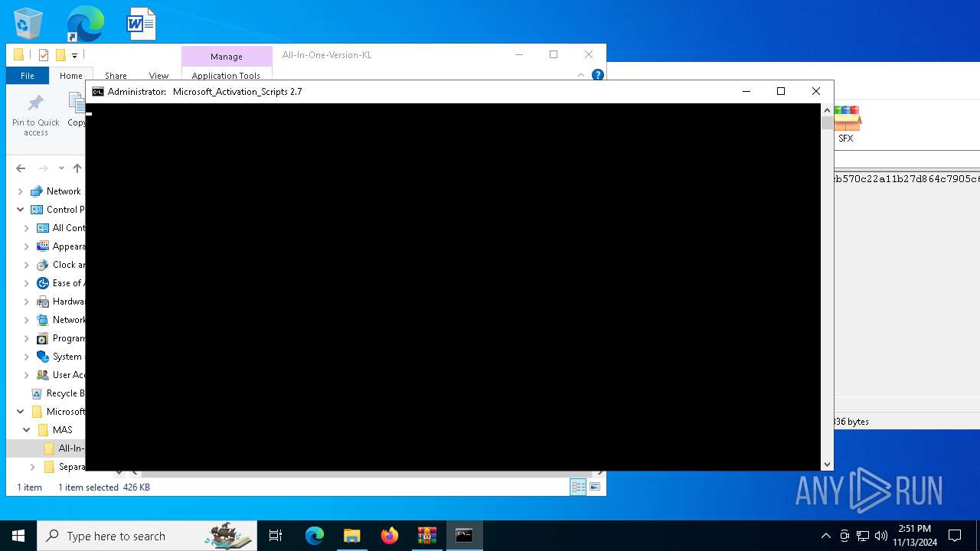Open WinRAR from the taskbar
The image size is (980, 551).
(x=427, y=536)
